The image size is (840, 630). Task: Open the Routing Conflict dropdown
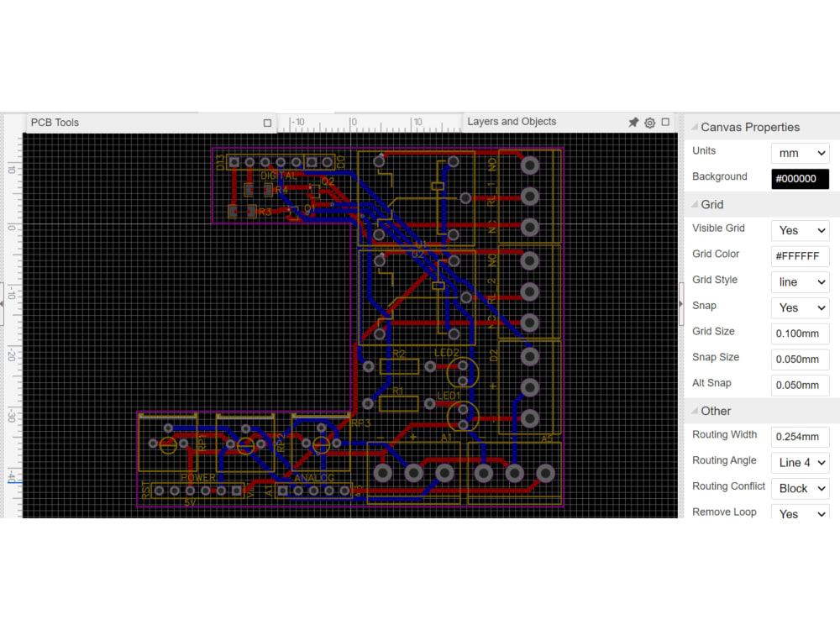tap(799, 488)
